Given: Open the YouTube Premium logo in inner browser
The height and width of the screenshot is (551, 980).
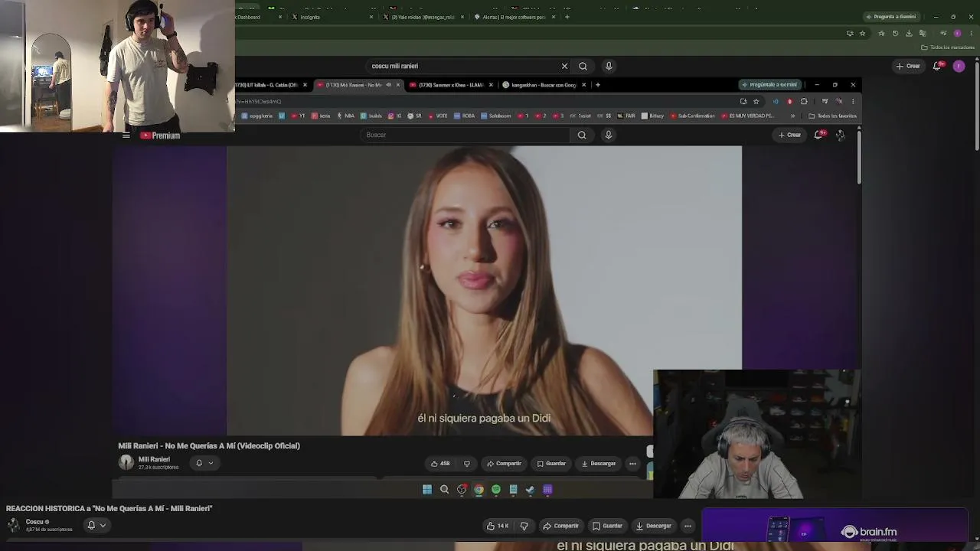Looking at the screenshot, I should (x=160, y=135).
